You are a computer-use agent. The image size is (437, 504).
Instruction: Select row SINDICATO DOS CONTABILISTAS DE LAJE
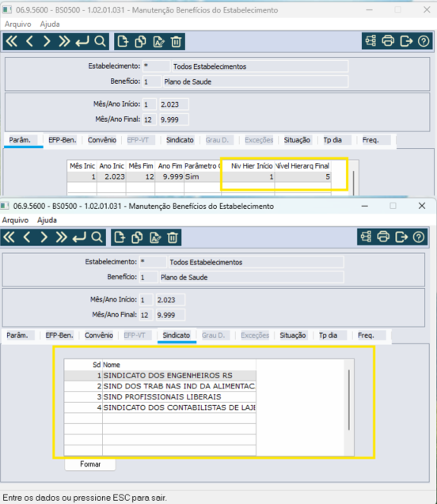tap(160, 407)
